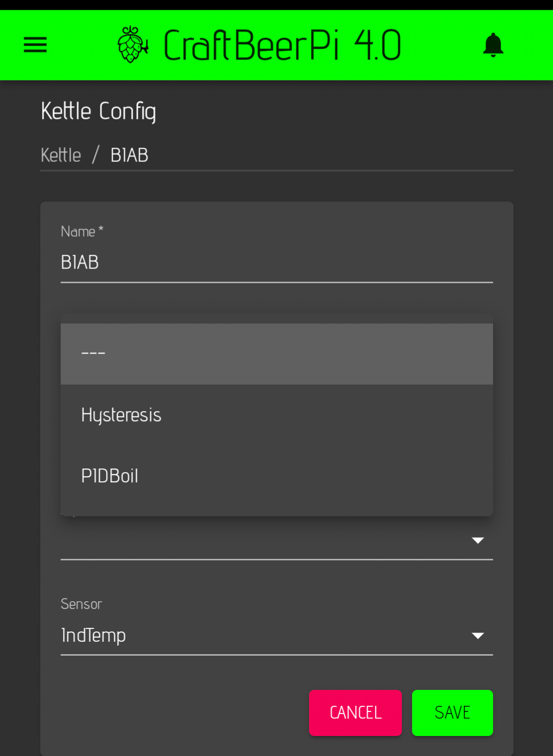Expand the Sensor dropdown arrow
The height and width of the screenshot is (756, 553).
coord(478,636)
